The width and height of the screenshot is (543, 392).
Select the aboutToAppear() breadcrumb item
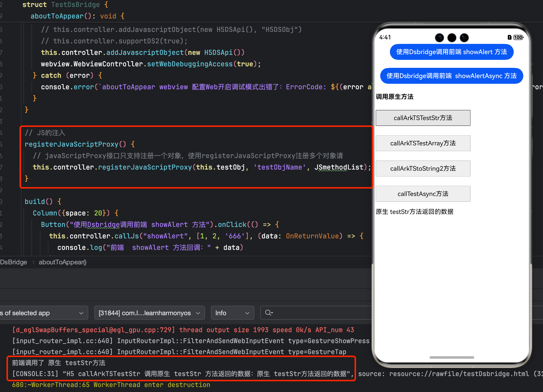pyautogui.click(x=63, y=262)
